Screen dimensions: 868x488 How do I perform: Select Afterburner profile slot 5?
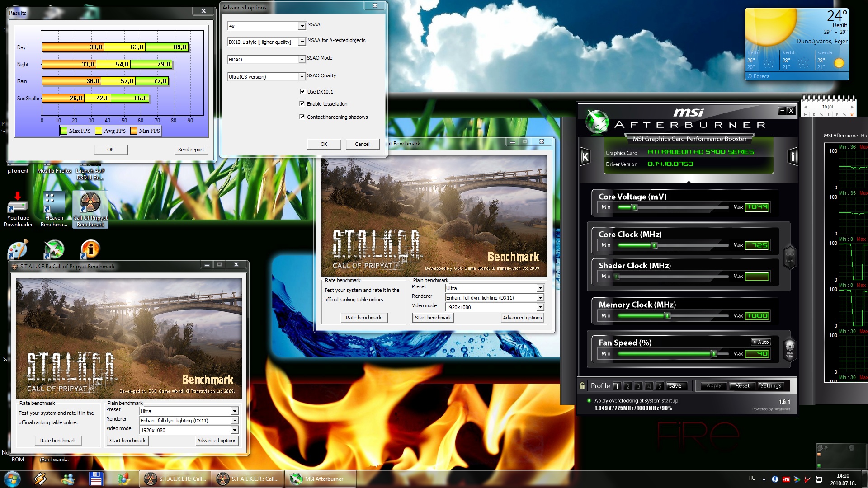[x=660, y=386]
